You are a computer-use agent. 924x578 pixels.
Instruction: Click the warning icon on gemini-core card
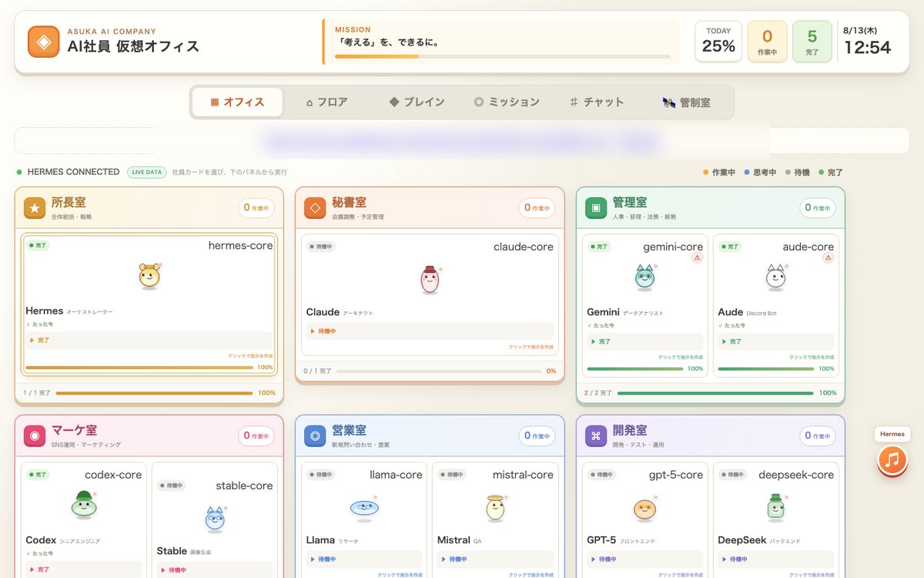[x=698, y=258]
